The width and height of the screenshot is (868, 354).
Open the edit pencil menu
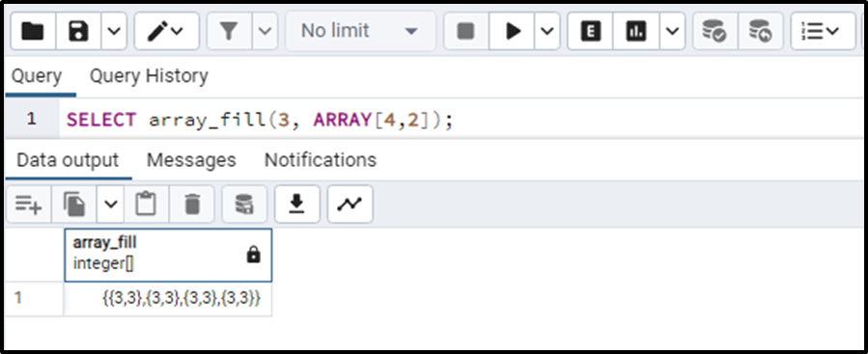[x=166, y=31]
